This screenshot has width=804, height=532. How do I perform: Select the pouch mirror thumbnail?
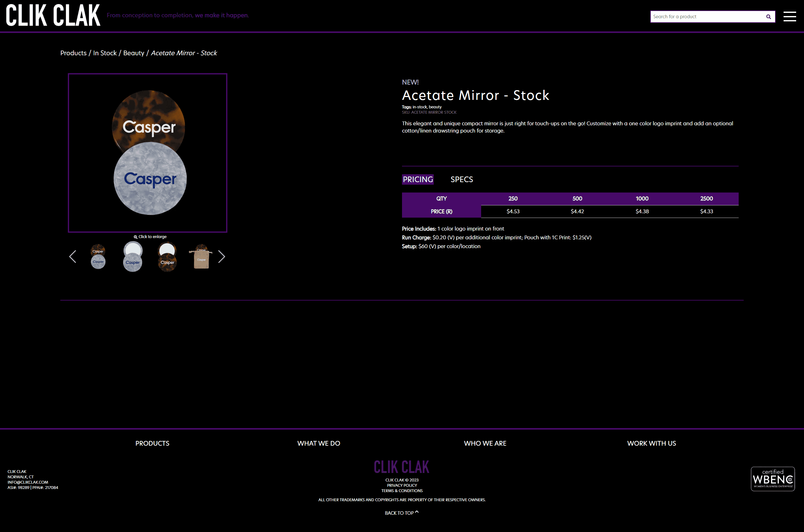pyautogui.click(x=201, y=257)
